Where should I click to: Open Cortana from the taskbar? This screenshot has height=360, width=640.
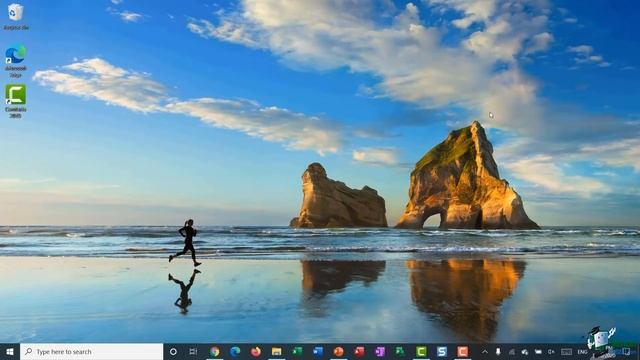(x=173, y=351)
